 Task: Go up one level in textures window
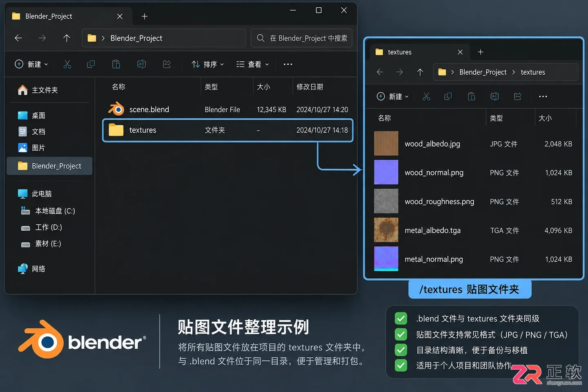pos(420,72)
